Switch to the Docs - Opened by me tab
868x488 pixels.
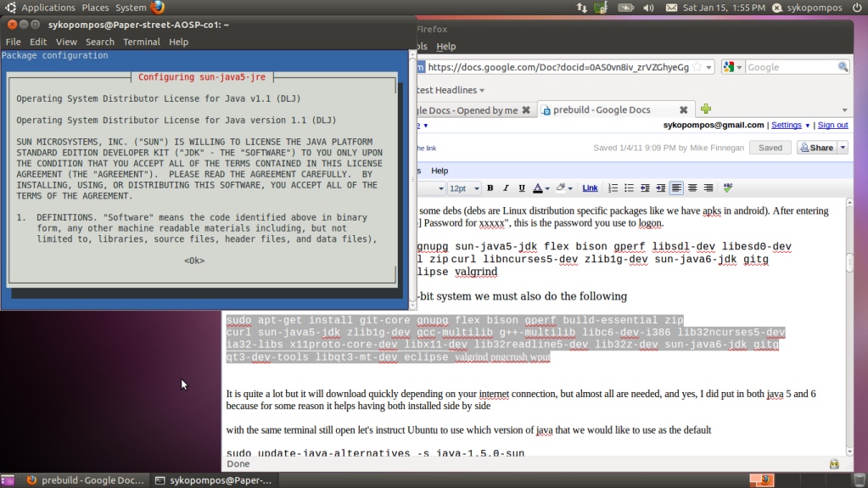468,110
